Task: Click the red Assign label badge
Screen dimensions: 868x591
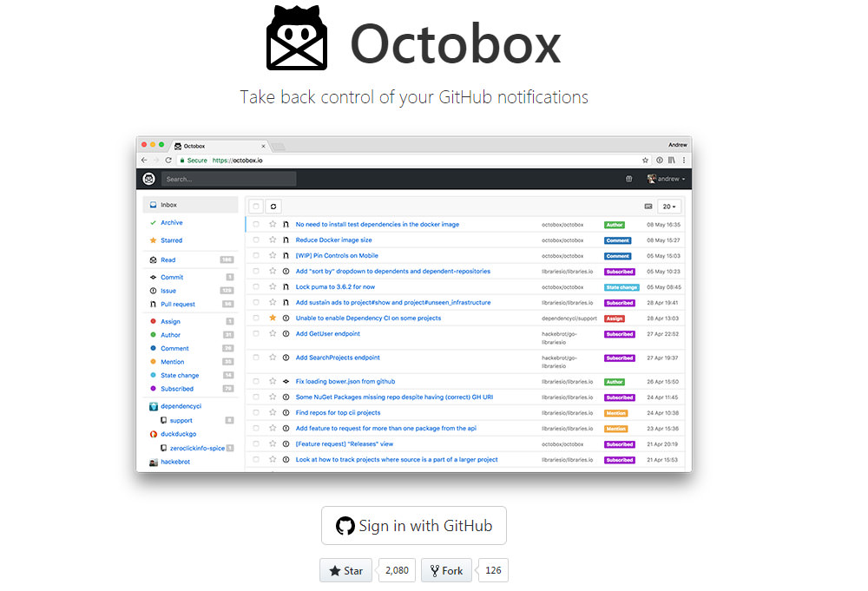Action: coord(615,318)
